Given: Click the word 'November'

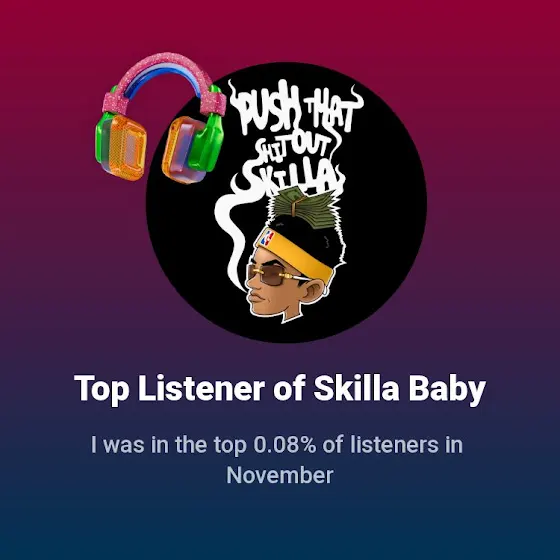Looking at the screenshot, I should point(280,475).
